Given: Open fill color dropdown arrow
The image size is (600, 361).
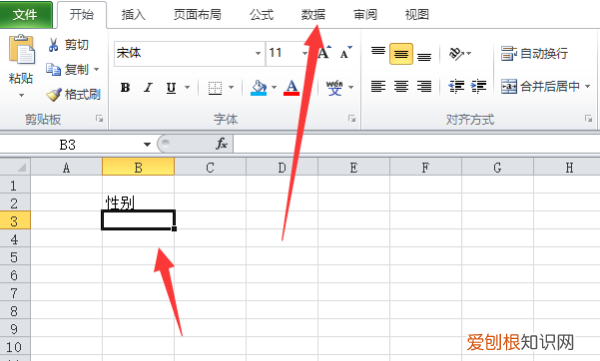Looking at the screenshot, I should click(x=274, y=88).
